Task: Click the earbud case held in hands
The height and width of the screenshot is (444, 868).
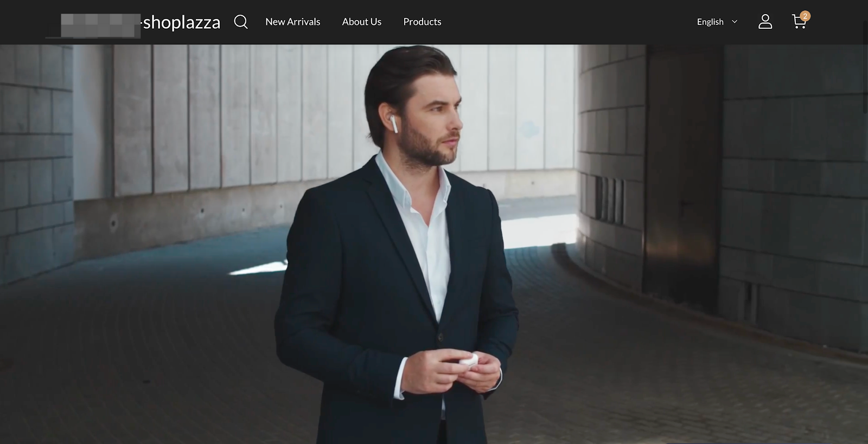Action: (468, 359)
